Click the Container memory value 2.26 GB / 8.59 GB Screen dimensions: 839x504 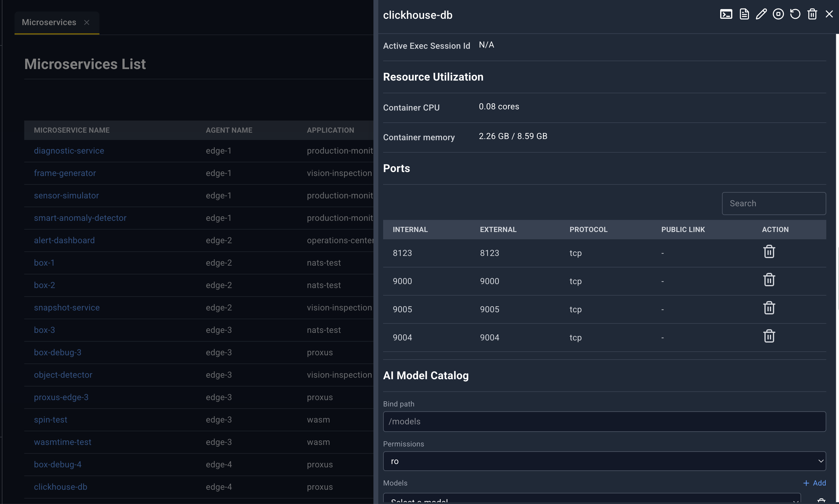(x=513, y=136)
